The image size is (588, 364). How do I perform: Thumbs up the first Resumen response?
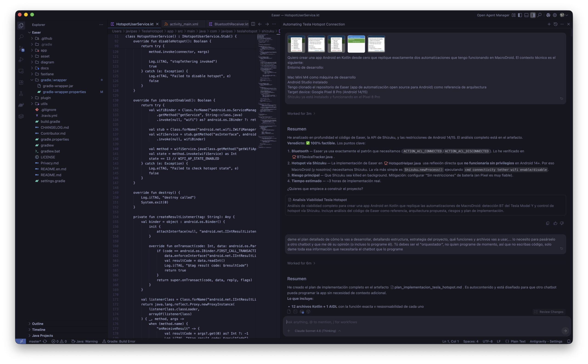tap(555, 223)
